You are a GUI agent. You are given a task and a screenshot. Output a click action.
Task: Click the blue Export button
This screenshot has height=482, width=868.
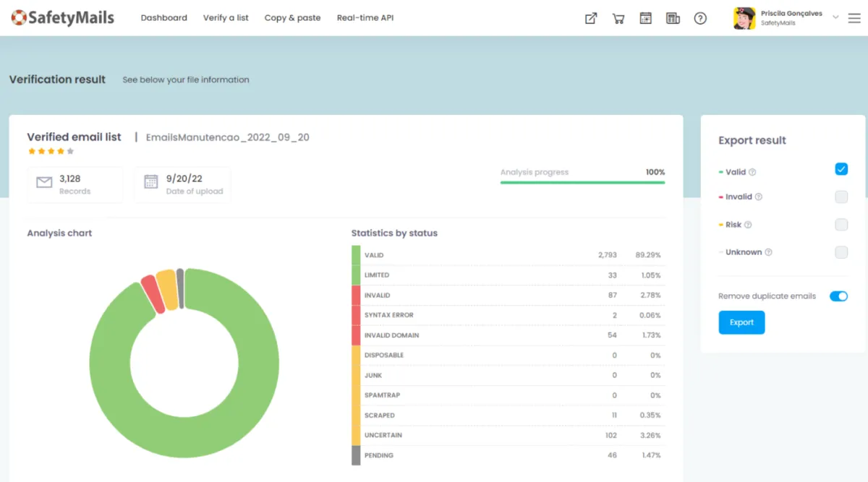point(741,322)
